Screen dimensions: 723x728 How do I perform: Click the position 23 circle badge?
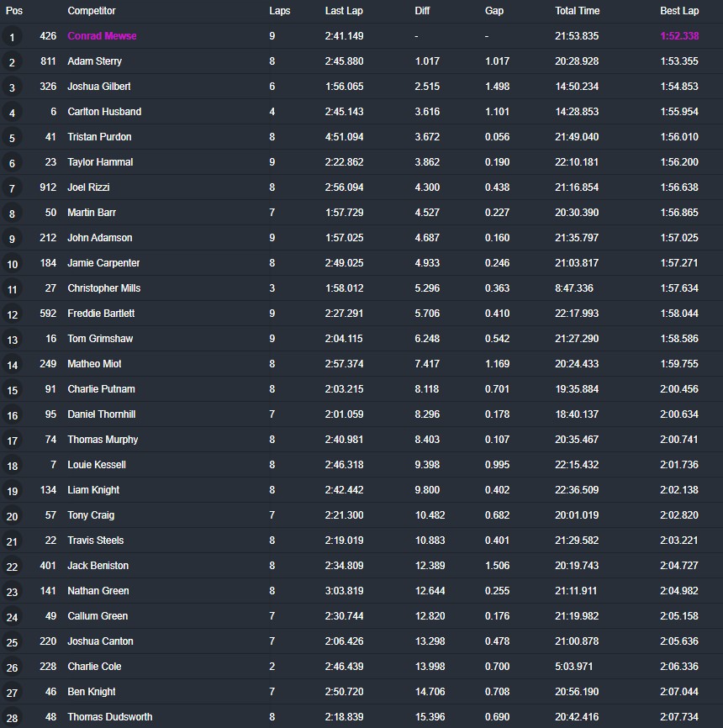tap(12, 592)
